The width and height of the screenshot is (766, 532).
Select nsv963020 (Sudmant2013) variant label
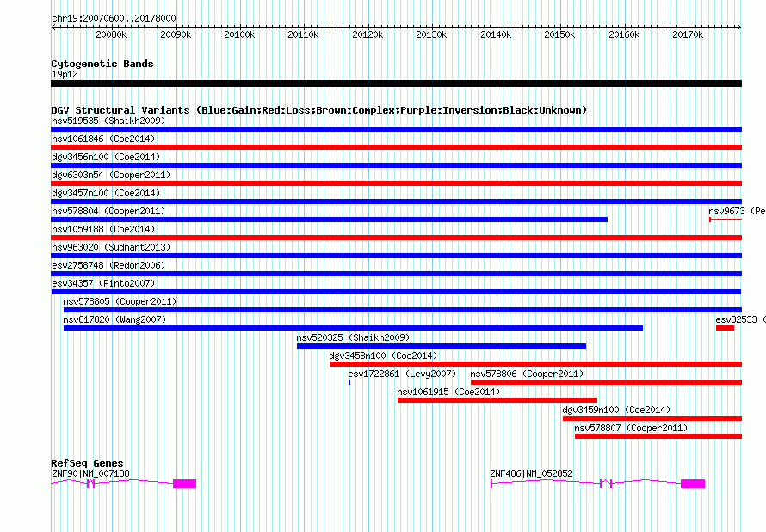pos(111,247)
